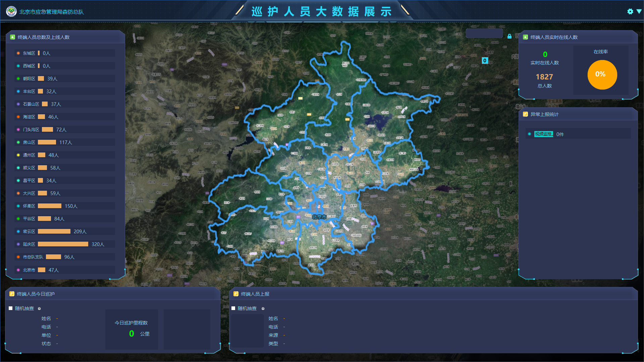
Task: Click the green icon of 终端人员实时在线人数 panel
Action: (x=525, y=37)
